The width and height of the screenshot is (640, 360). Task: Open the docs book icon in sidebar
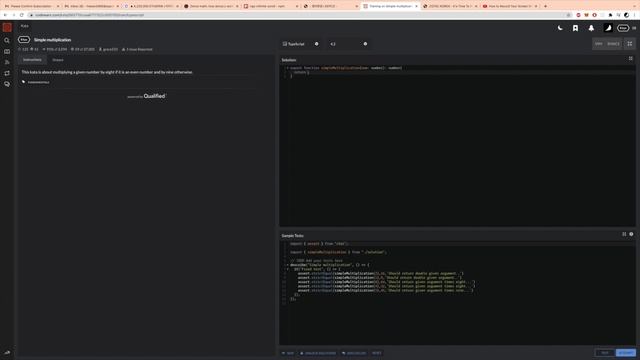[7, 51]
